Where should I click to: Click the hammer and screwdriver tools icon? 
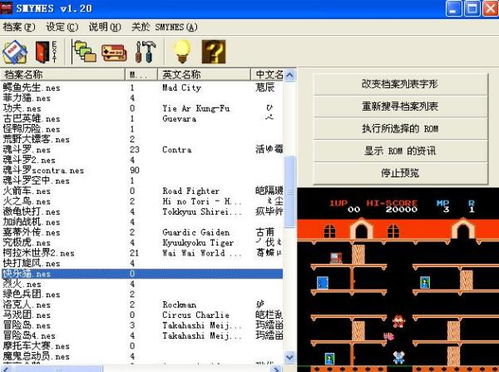pyautogui.click(x=145, y=52)
